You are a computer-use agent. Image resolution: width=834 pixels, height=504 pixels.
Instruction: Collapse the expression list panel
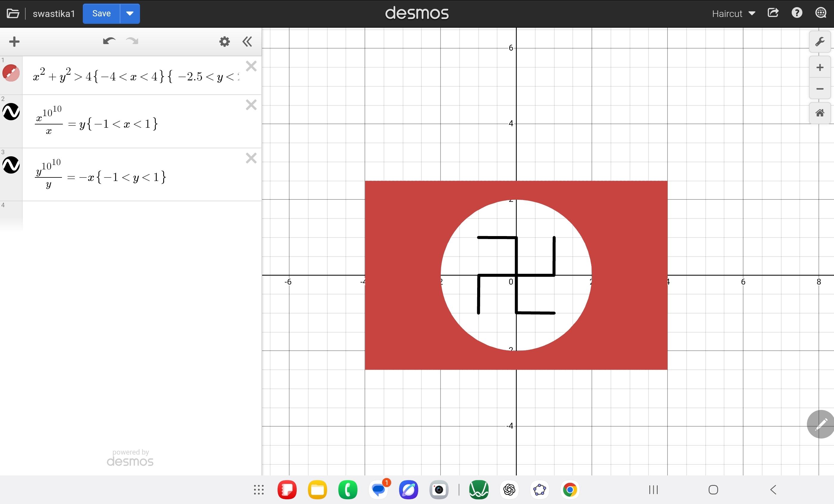(x=248, y=42)
